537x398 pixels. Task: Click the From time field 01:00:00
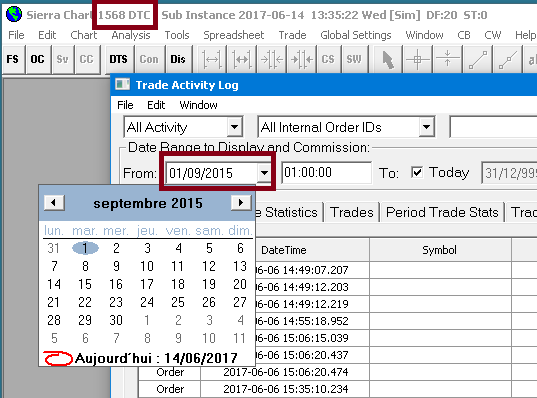tap(326, 172)
